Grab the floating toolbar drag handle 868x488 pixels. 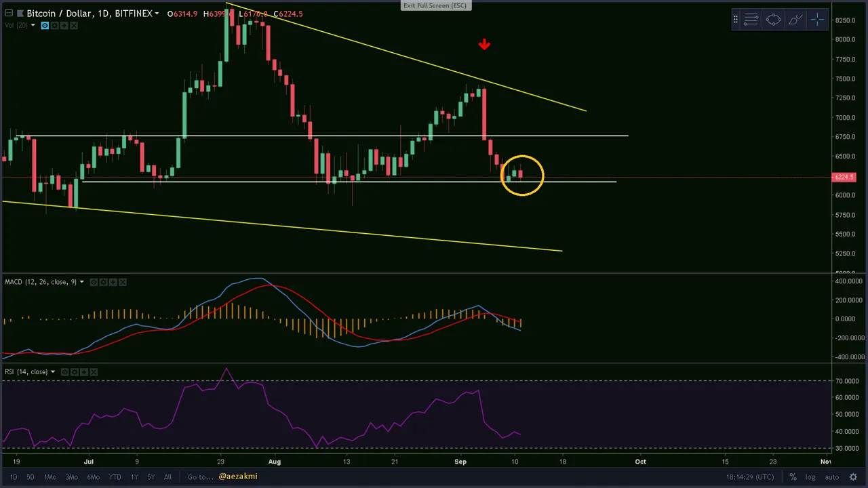pyautogui.click(x=736, y=20)
